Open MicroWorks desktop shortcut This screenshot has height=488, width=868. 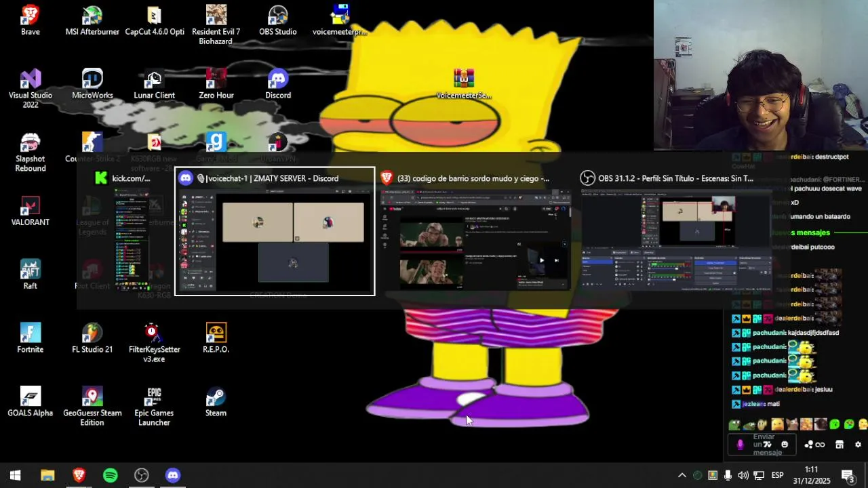92,84
